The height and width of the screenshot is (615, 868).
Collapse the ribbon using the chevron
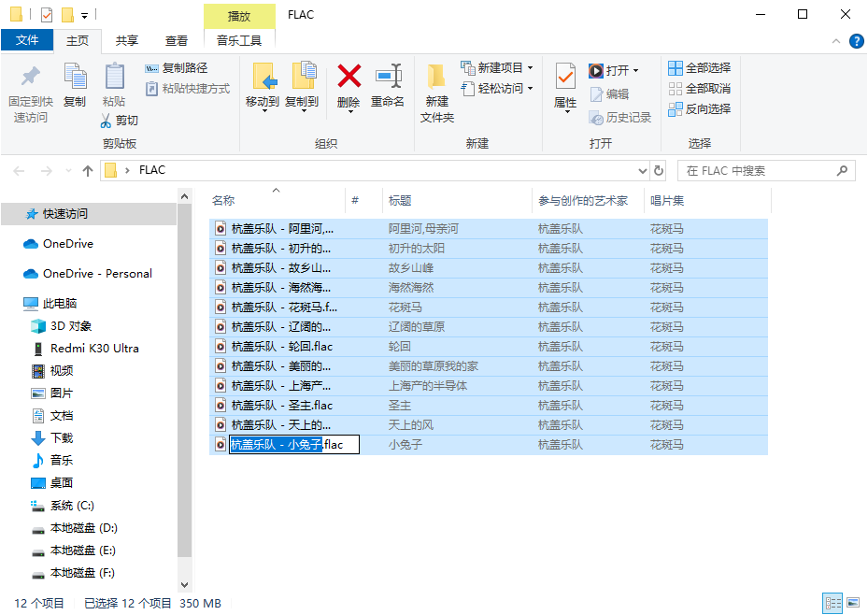coord(834,41)
